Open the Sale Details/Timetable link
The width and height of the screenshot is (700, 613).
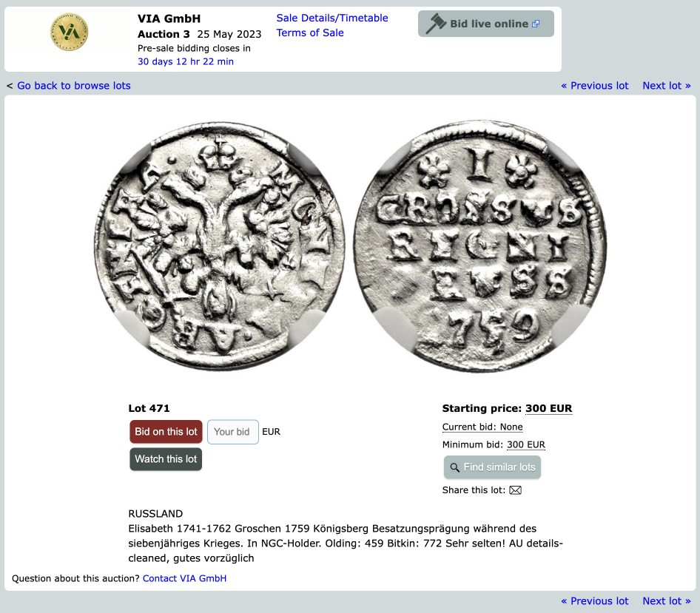332,18
